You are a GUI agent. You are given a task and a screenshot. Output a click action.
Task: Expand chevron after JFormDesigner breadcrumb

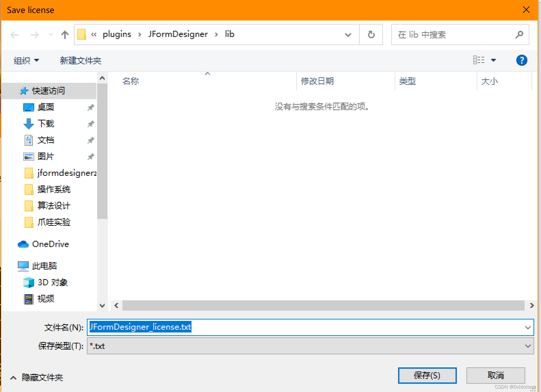(x=216, y=35)
